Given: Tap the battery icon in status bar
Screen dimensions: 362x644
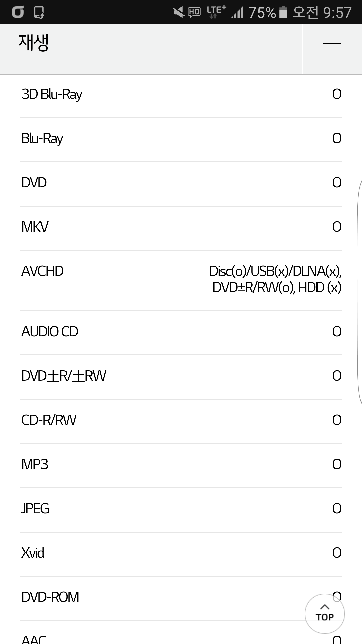Looking at the screenshot, I should 283,12.
